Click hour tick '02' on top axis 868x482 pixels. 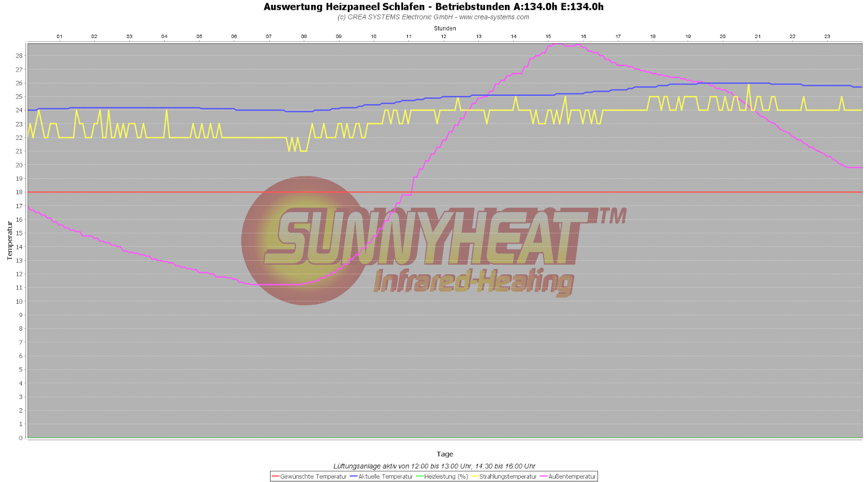94,36
